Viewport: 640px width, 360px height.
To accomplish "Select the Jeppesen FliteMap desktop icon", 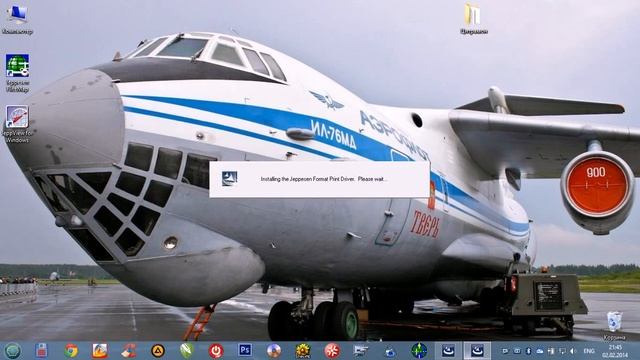I will coord(17,73).
